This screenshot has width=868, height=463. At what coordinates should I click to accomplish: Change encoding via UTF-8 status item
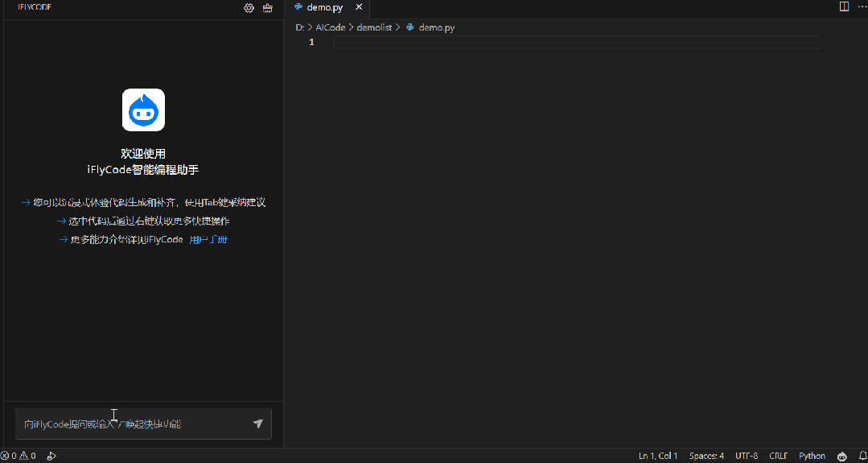coord(747,456)
